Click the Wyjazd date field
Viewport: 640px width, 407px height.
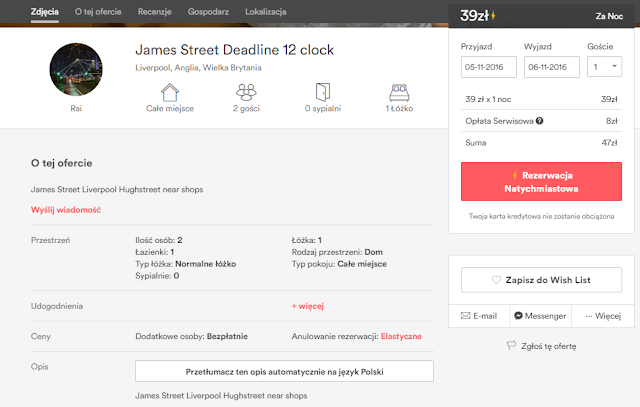(551, 66)
